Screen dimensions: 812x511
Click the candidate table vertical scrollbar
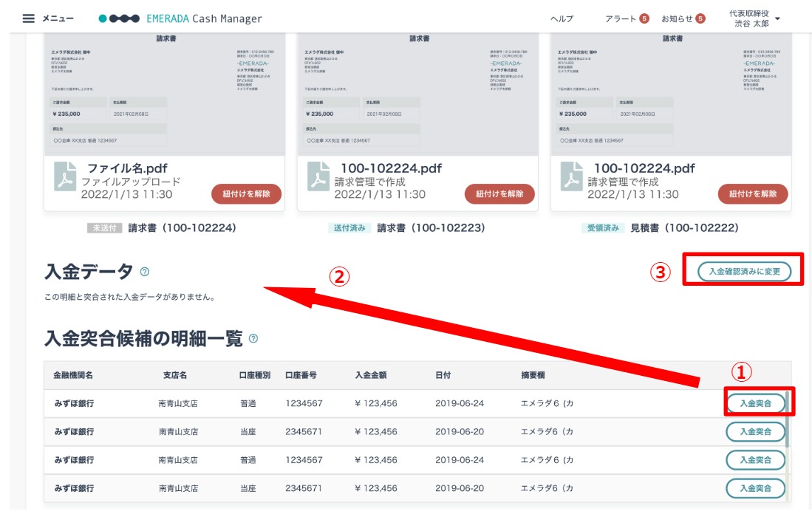[787, 419]
